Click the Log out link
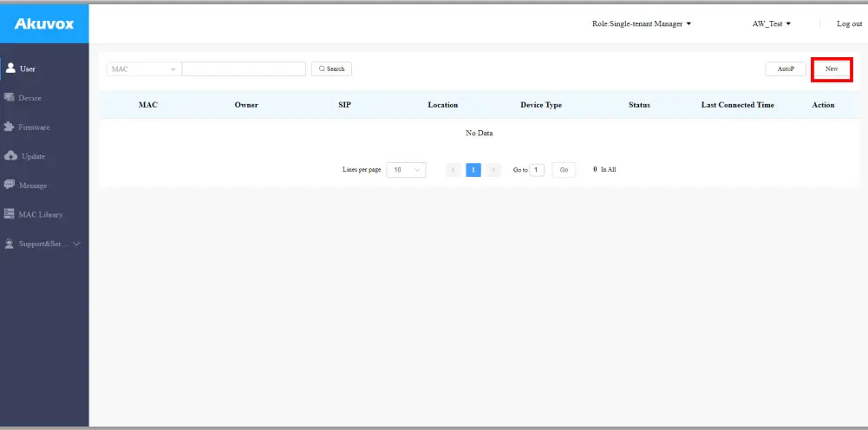This screenshot has width=868, height=430. point(849,23)
